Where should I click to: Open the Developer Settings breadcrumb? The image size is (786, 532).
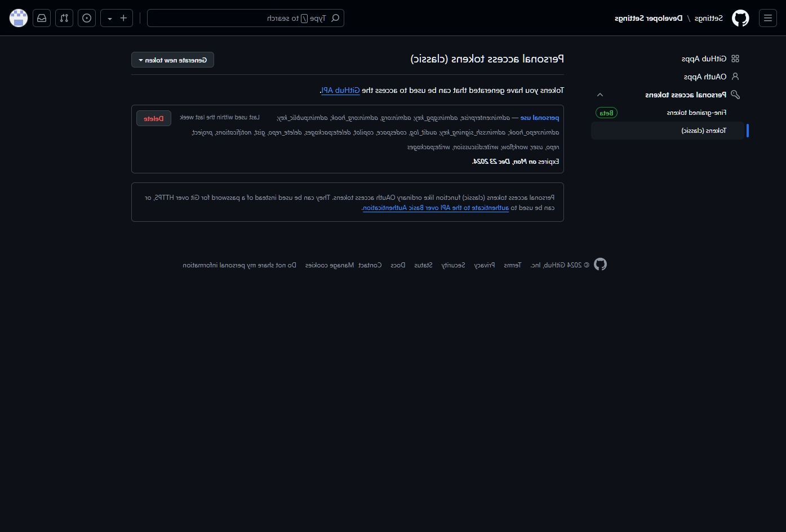pyautogui.click(x=649, y=18)
